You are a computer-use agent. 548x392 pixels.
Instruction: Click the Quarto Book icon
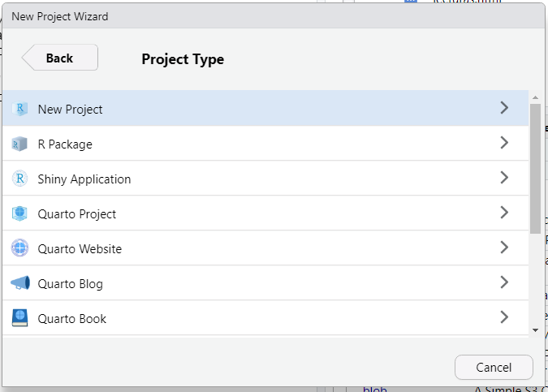point(20,317)
